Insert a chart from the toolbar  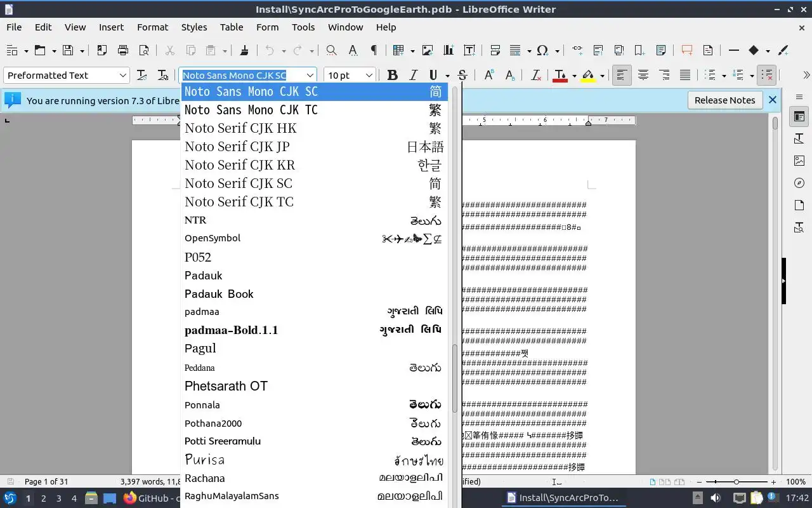tap(449, 50)
